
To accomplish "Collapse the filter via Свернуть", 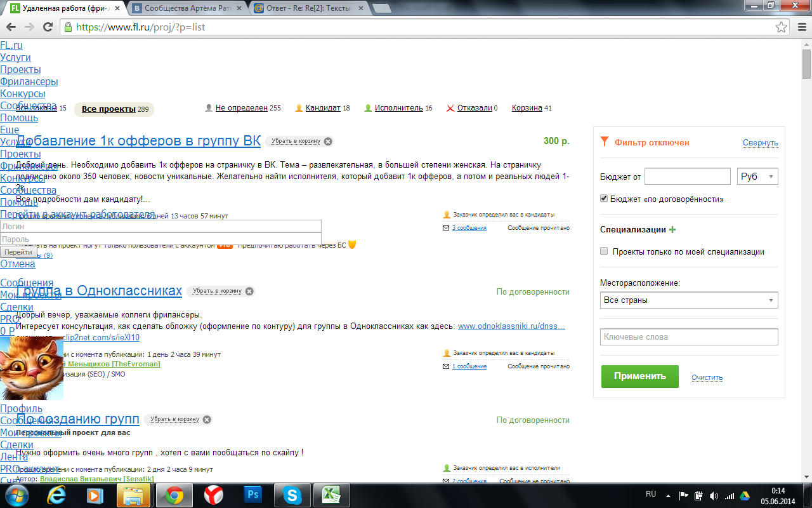I will click(x=760, y=143).
